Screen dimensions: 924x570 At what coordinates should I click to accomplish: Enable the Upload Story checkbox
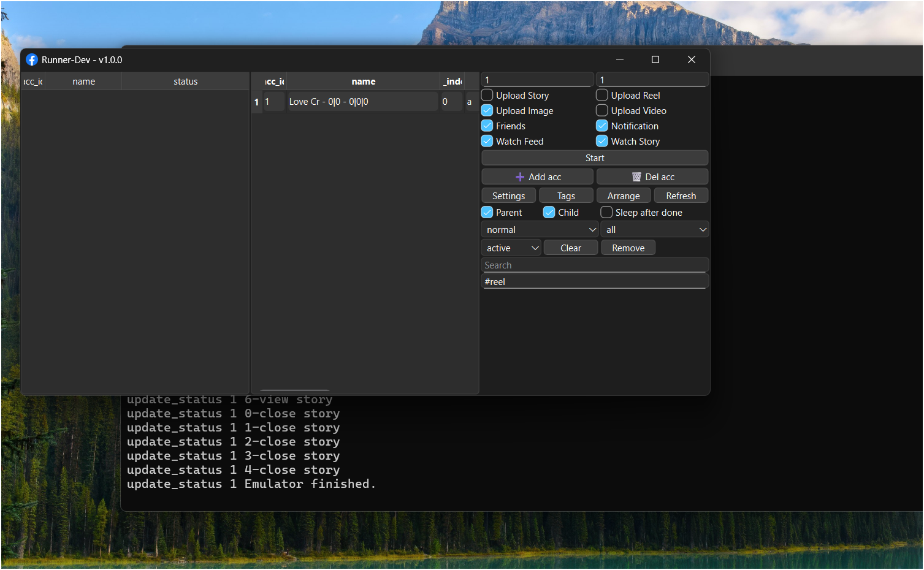click(487, 95)
